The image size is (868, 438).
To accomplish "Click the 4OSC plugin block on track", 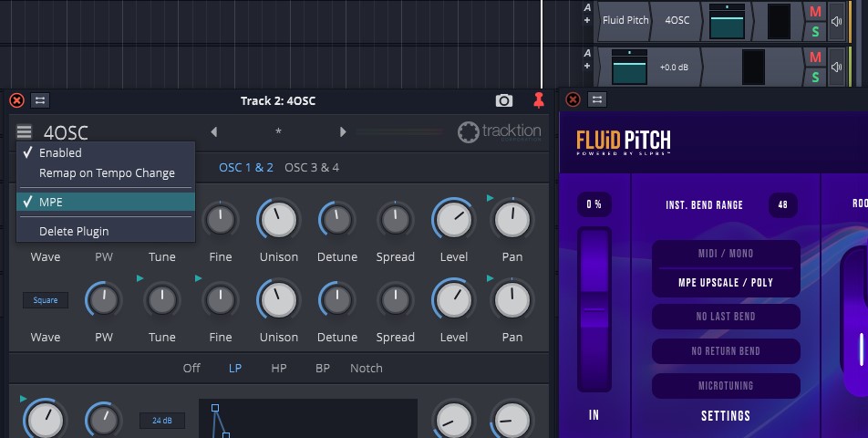I will tap(677, 20).
